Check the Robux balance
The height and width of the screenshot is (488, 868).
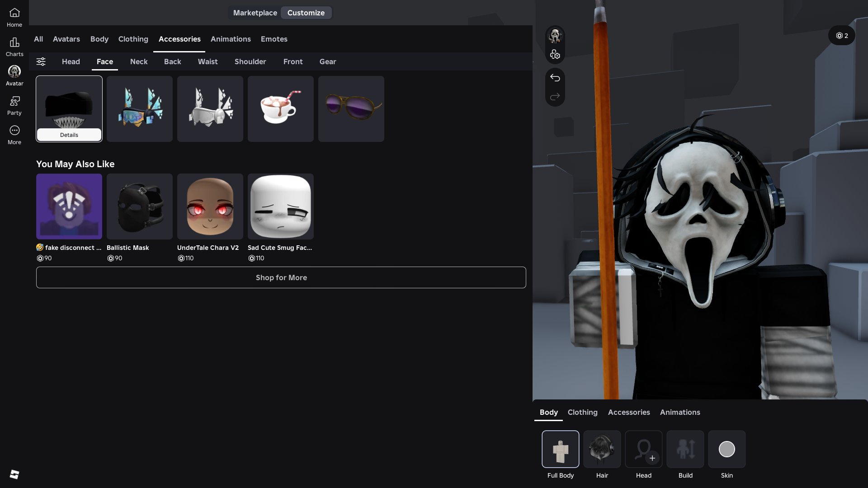coord(841,35)
